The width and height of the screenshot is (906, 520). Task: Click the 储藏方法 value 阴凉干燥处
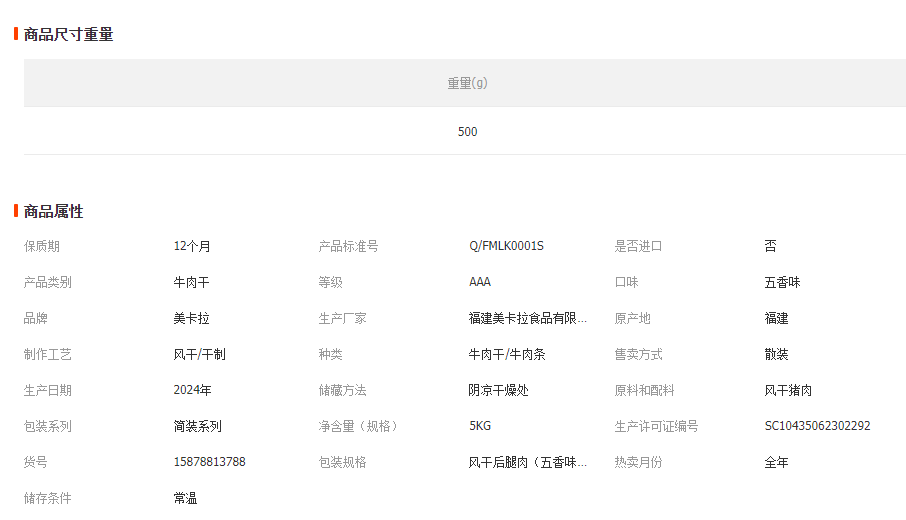[498, 391]
